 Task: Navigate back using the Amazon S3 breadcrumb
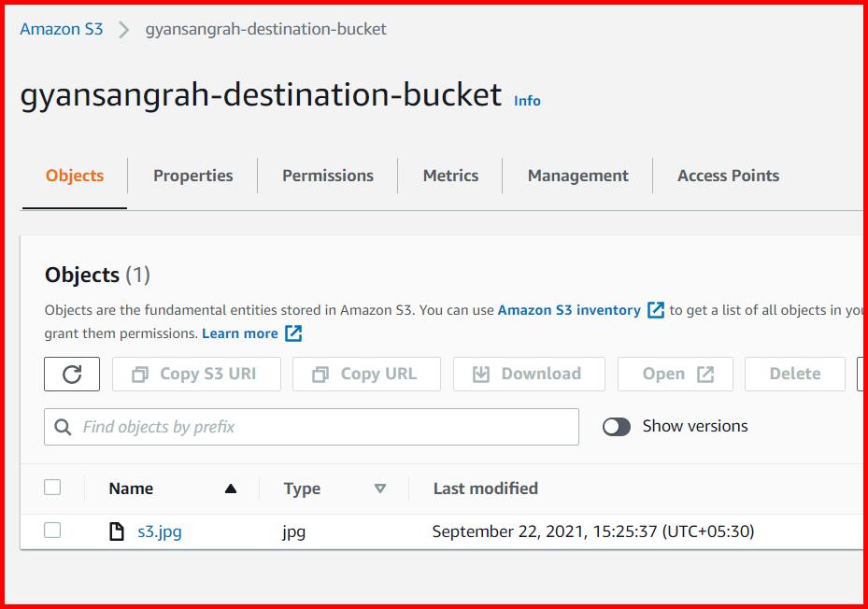point(62,29)
